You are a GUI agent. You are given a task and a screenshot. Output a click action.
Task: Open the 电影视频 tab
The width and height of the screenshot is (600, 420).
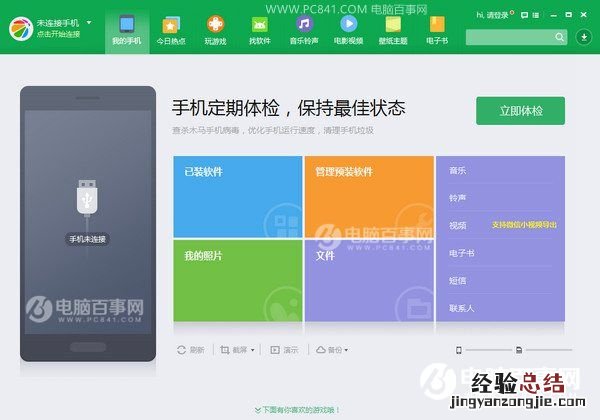pyautogui.click(x=349, y=31)
